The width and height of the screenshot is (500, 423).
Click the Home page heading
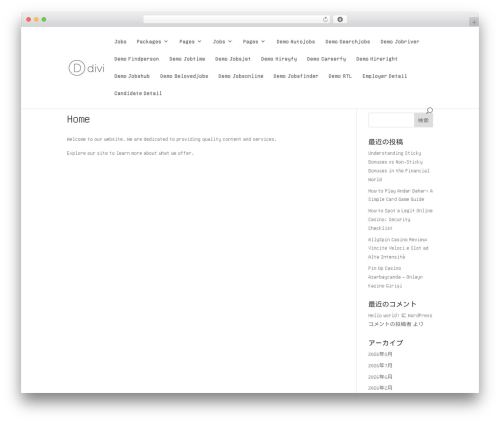(x=78, y=119)
